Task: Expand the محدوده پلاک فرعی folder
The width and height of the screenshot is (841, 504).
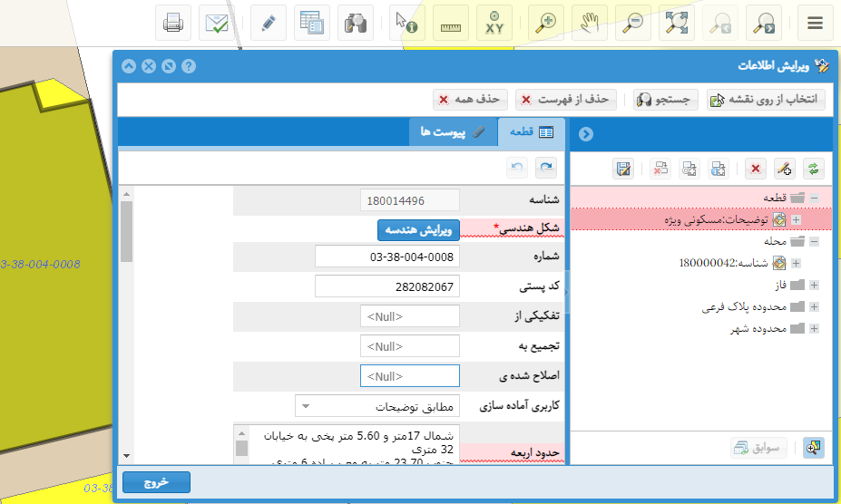Action: click(814, 306)
